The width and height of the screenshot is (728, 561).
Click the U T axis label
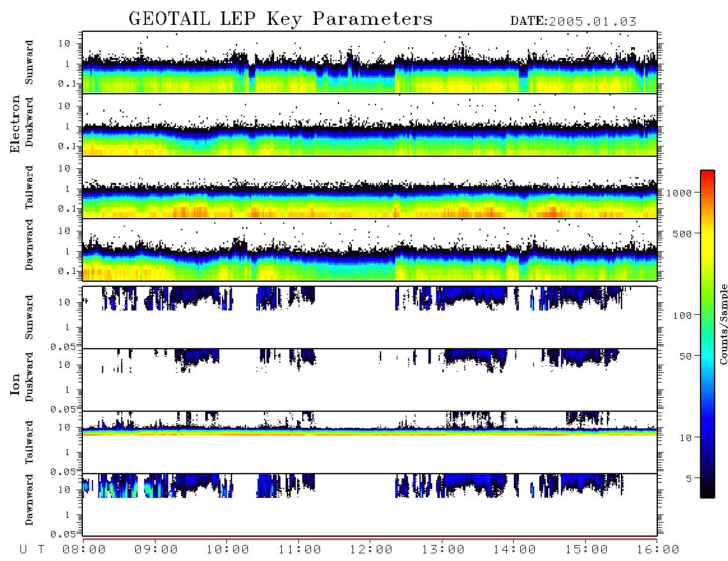pos(32,550)
